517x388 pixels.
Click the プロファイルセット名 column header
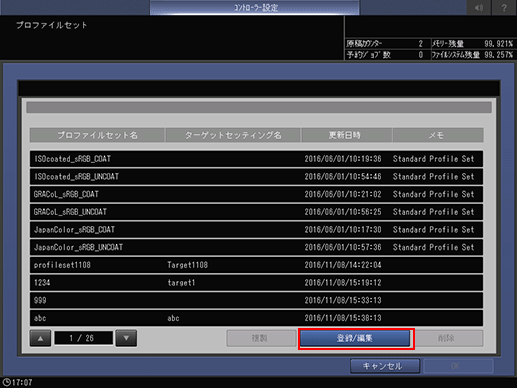(x=97, y=135)
